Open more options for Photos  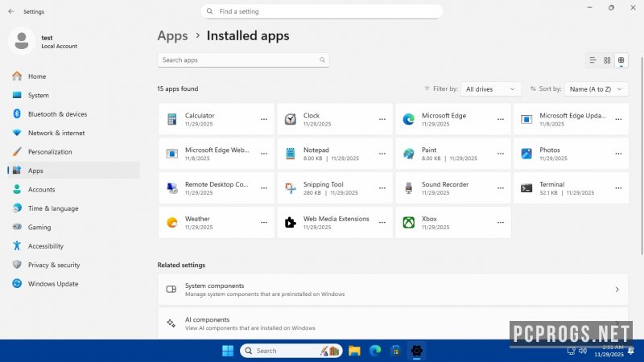pyautogui.click(x=618, y=154)
